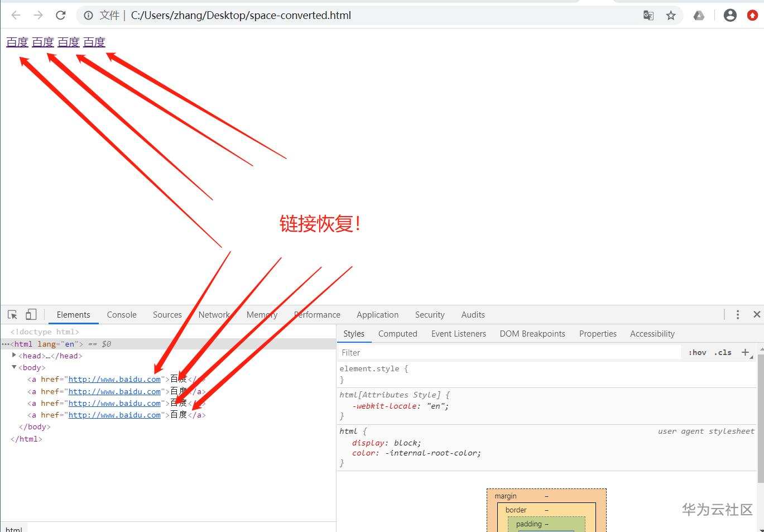Open the Sources tab
Screen dimensions: 764x532
[x=167, y=315]
